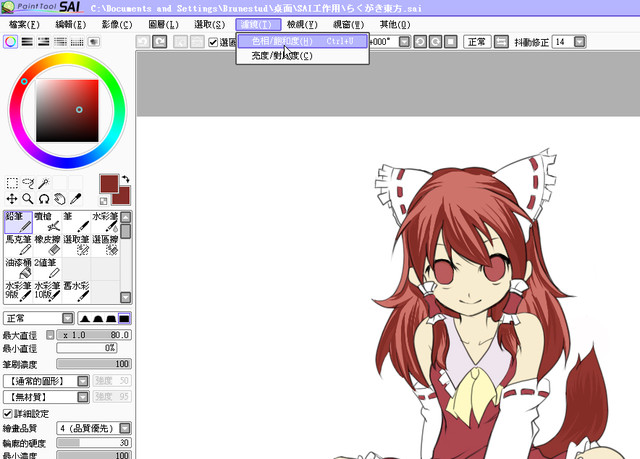This screenshot has width=640, height=459.
Task: Choose 色相/飽和度(H) from filter menu
Action: click(x=302, y=41)
